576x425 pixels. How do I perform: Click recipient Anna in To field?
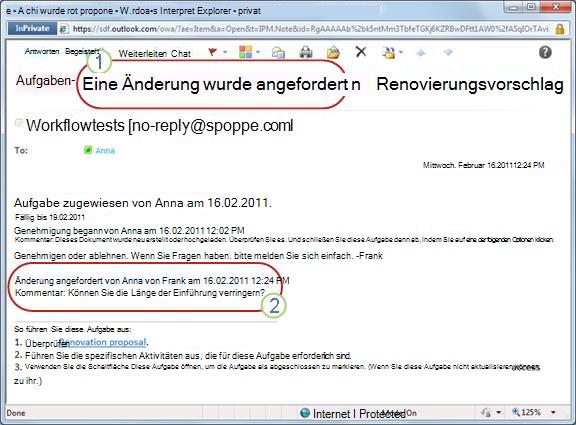pos(105,150)
